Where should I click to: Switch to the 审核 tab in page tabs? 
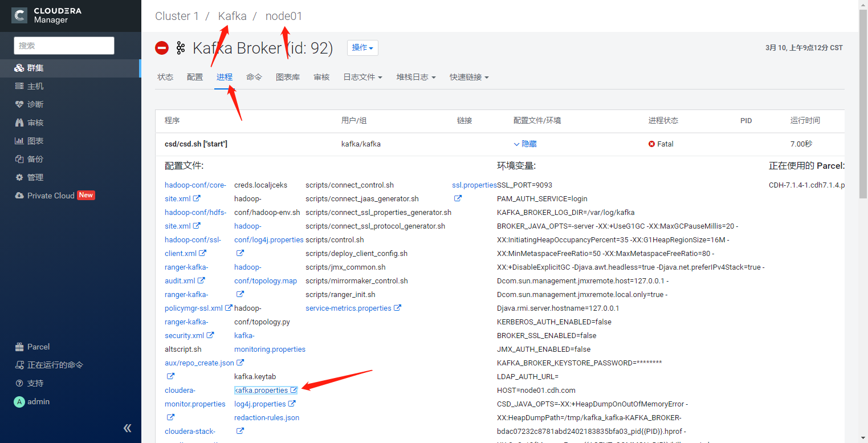point(321,77)
